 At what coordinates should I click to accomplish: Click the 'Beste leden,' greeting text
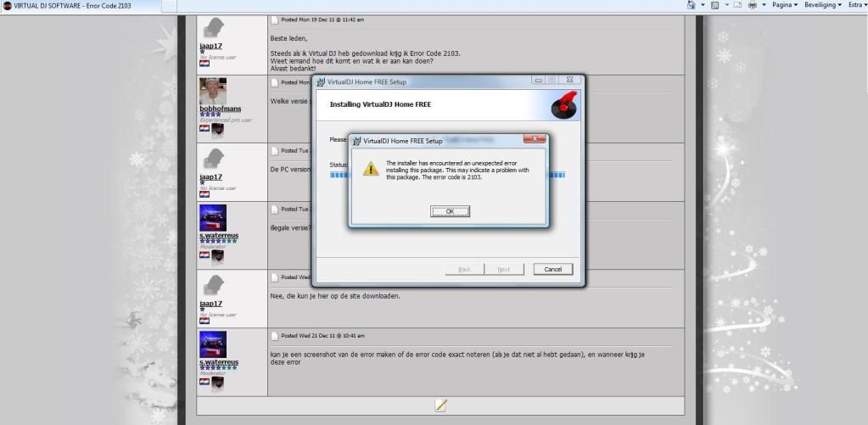[288, 39]
